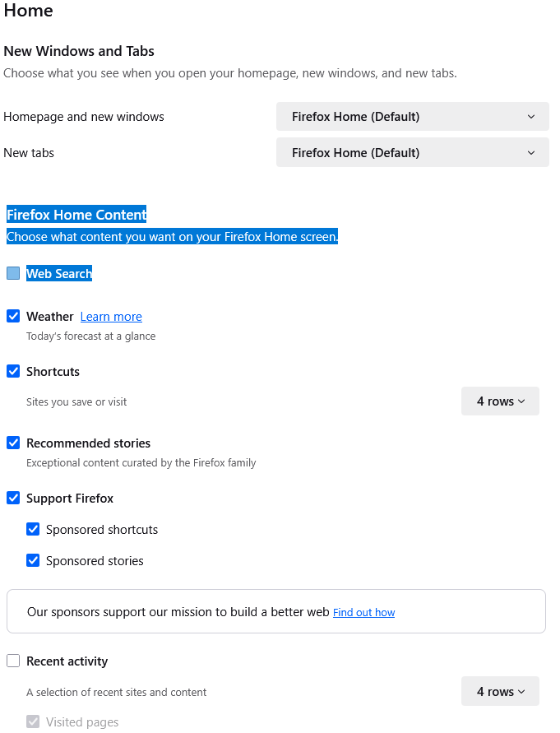Image resolution: width=560 pixels, height=733 pixels.
Task: Open Homepage and new windows dropdown
Action: pyautogui.click(x=412, y=117)
